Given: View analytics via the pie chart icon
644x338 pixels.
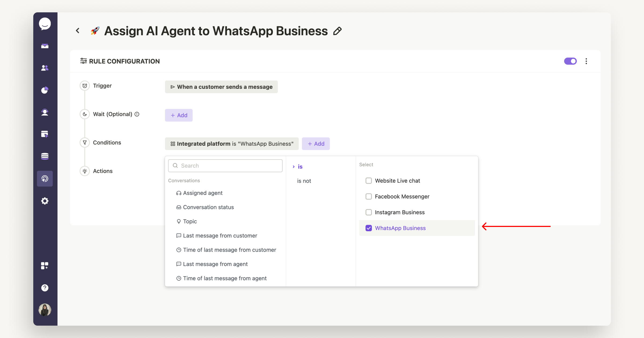Looking at the screenshot, I should pyautogui.click(x=45, y=90).
